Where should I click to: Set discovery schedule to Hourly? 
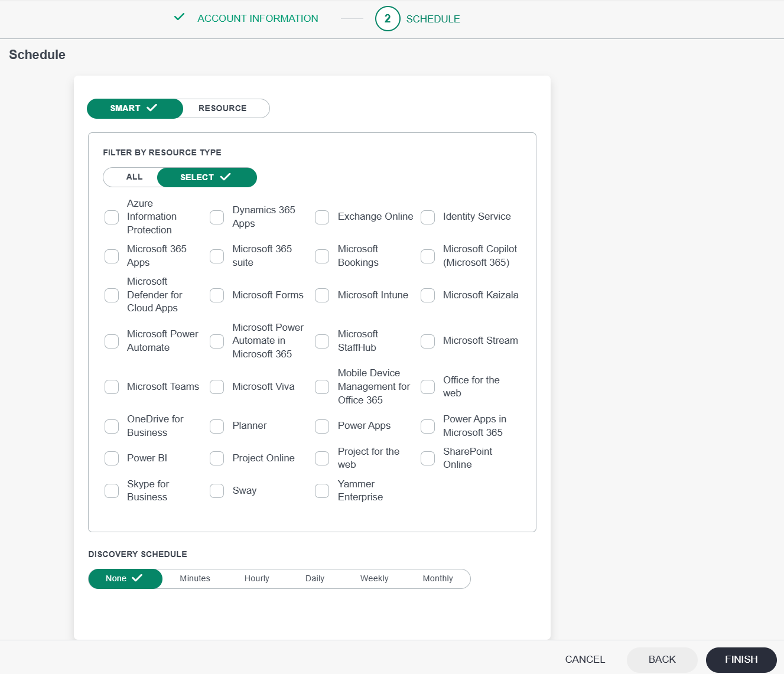[x=257, y=579]
